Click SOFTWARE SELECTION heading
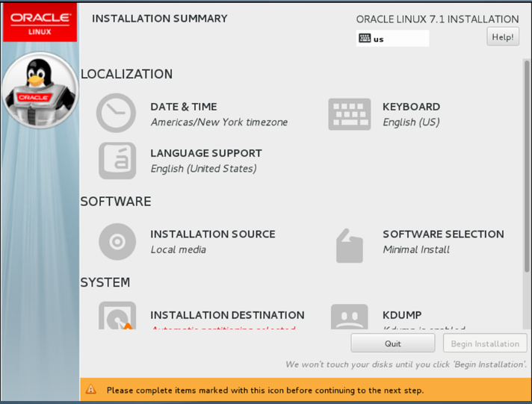The height and width of the screenshot is (404, 532). 443,234
